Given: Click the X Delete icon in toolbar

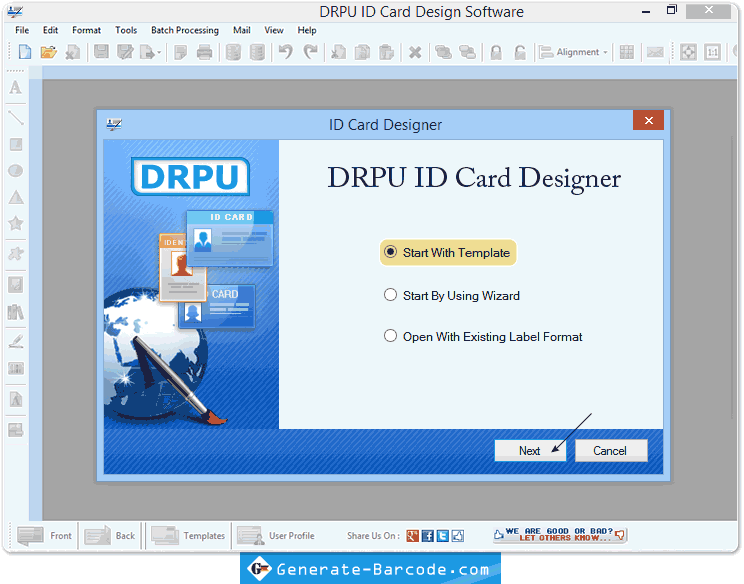Looking at the screenshot, I should pos(415,52).
